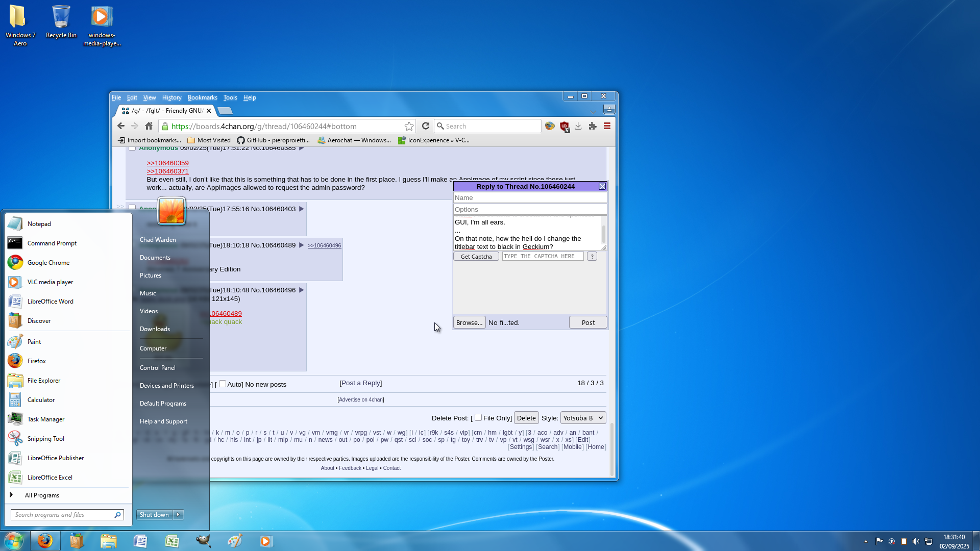Open the Downloads arrow in toolbar
Viewport: 980px width, 551px height.
(x=578, y=126)
